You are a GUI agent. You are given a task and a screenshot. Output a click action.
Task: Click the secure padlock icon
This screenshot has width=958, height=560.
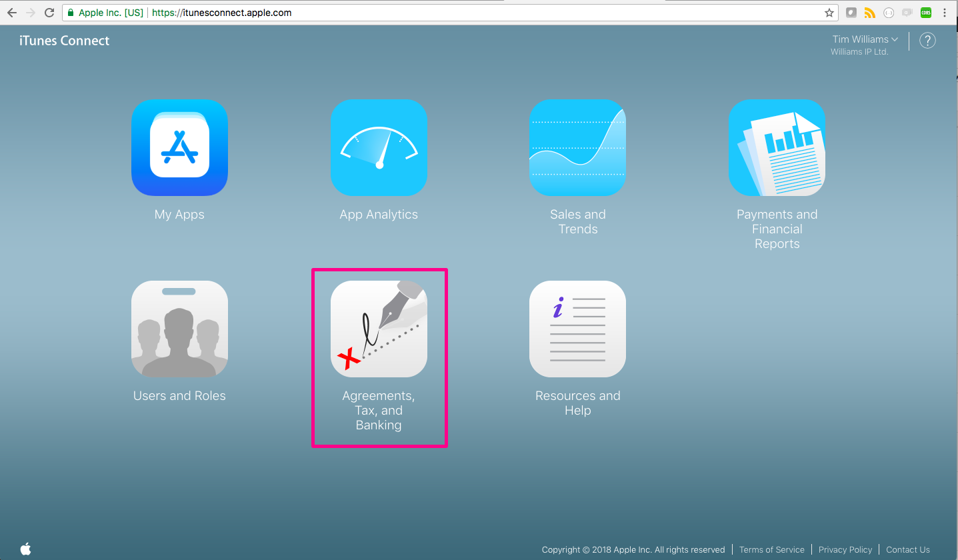71,13
